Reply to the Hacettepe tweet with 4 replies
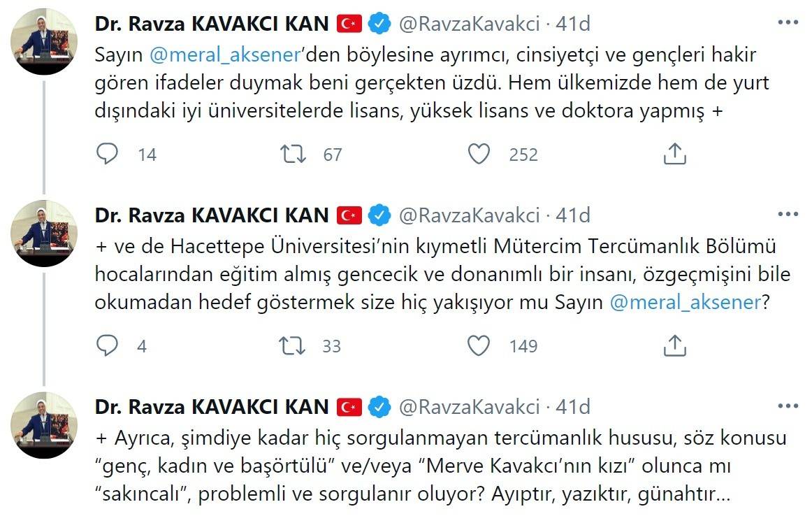Screen dimensions: 812x516 [107, 345]
